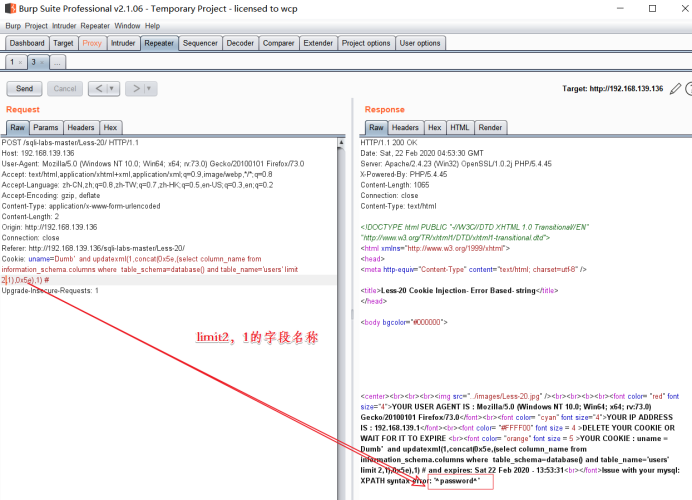The height and width of the screenshot is (500, 692).
Task: Switch to the Proxy tab
Action: pyautogui.click(x=92, y=43)
